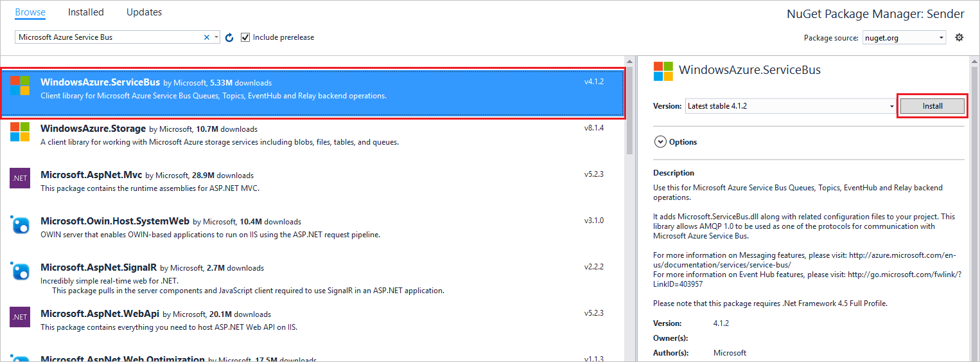Click the Install button

click(932, 106)
